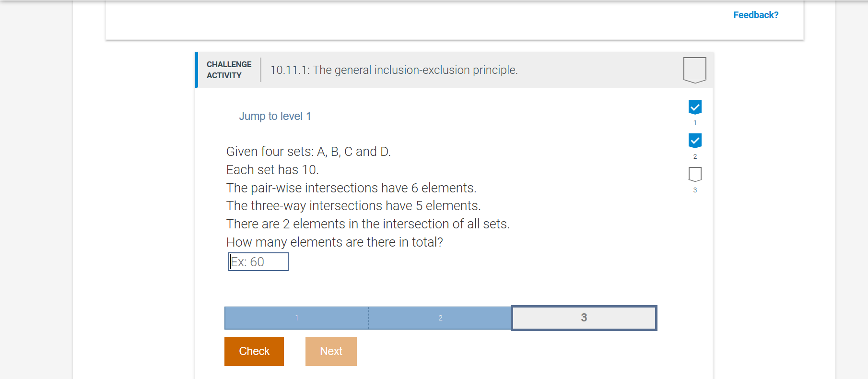Click the number 3 under the empty badge

point(695,190)
